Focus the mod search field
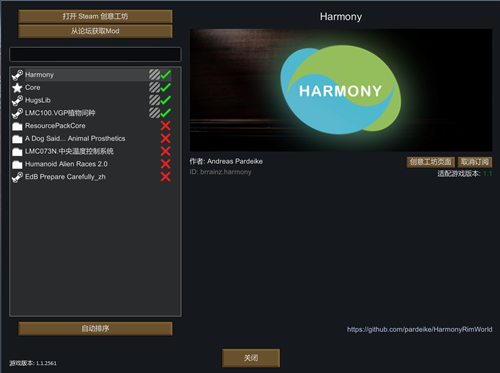 pyautogui.click(x=95, y=54)
